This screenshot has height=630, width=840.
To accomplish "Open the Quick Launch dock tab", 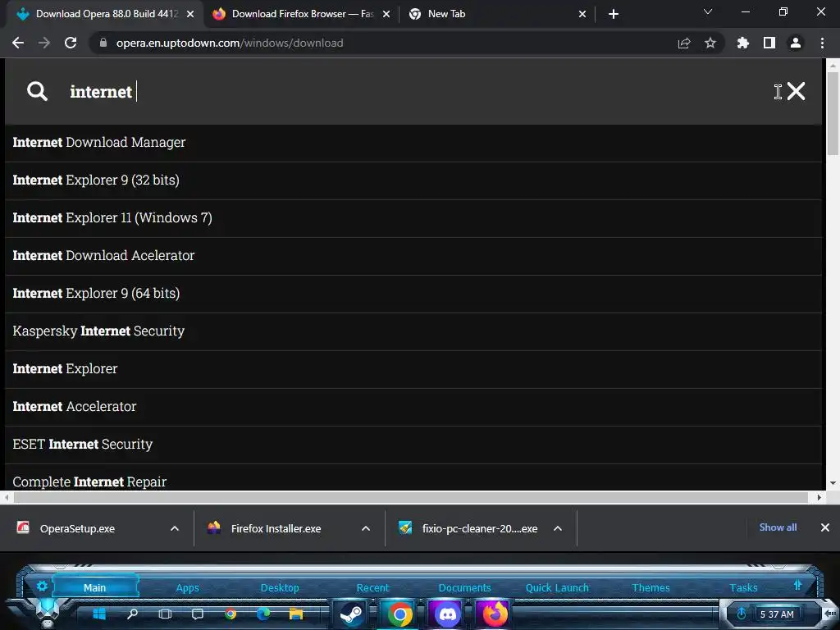I will click(x=557, y=587).
